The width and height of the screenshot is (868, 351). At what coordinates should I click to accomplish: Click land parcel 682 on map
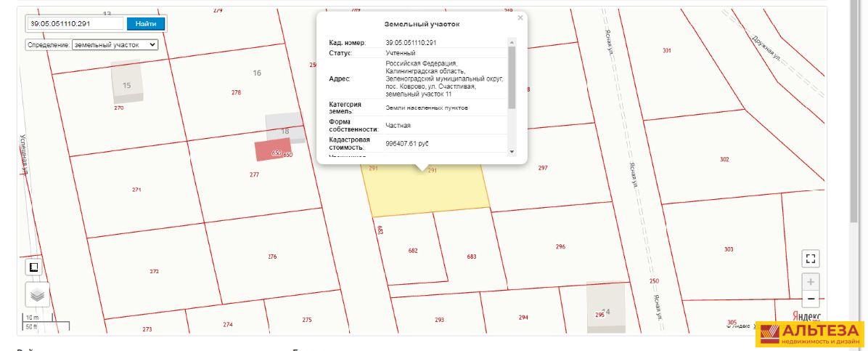pyautogui.click(x=413, y=251)
